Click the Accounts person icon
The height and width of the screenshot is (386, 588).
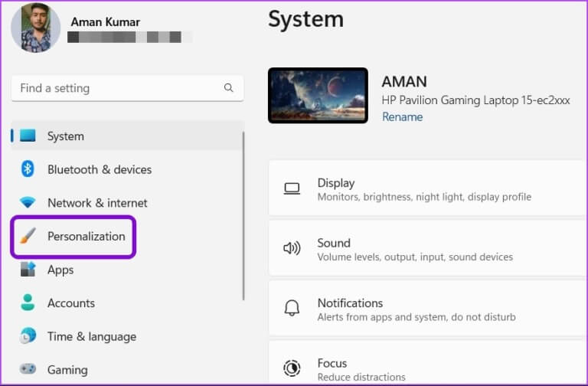point(28,303)
